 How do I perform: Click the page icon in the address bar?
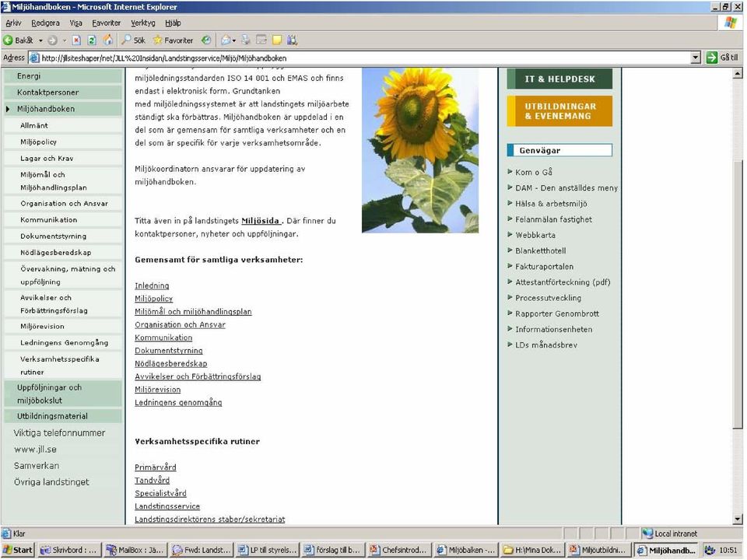point(34,58)
